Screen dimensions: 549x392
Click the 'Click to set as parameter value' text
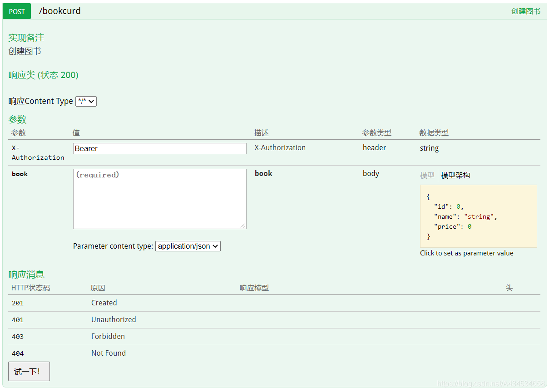point(467,253)
